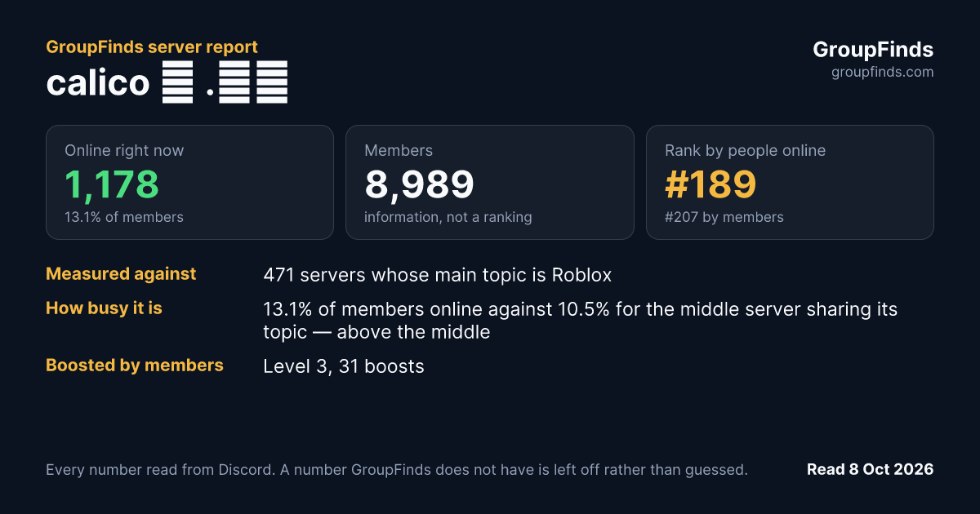The image size is (980, 514).
Task: Click the Every number read from Discord footnote
Action: [x=397, y=470]
